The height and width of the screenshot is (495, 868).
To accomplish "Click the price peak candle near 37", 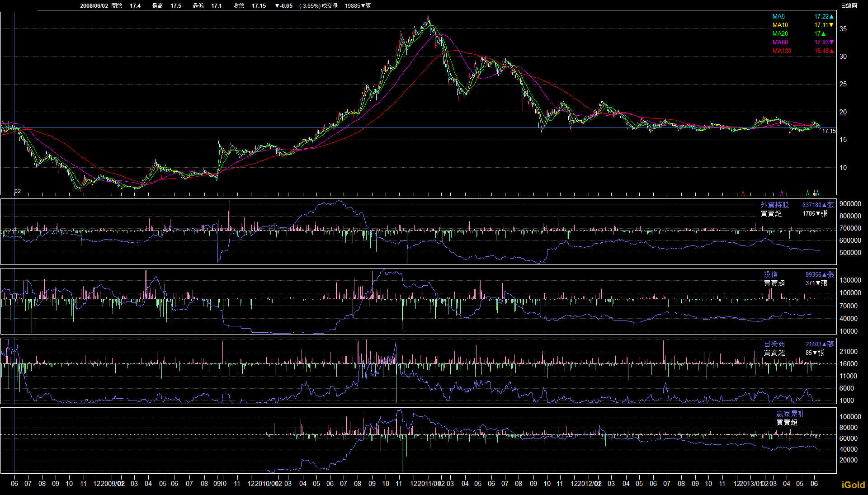I will [429, 19].
